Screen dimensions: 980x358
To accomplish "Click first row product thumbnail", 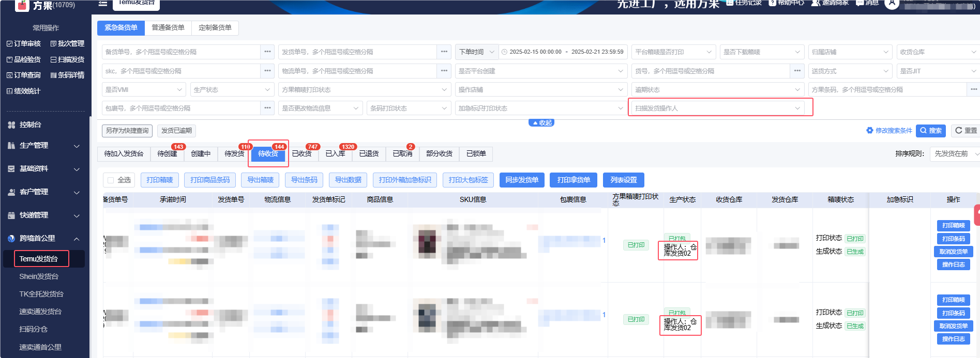I will point(427,242).
